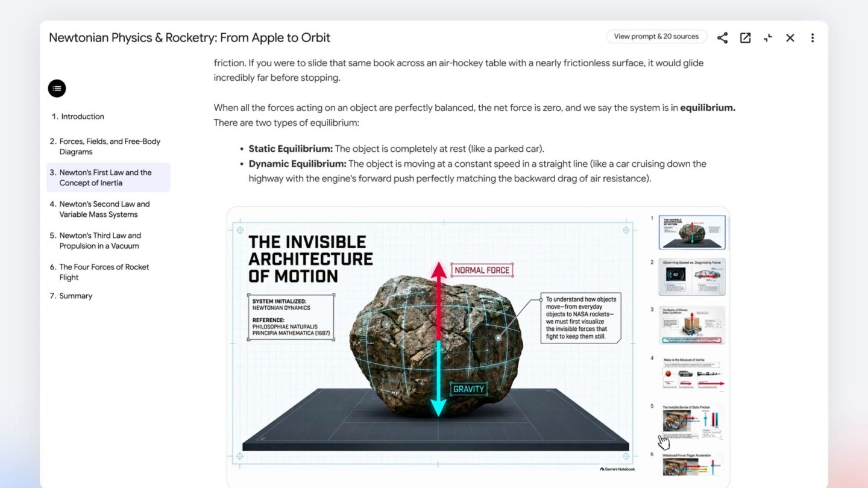Show slide 4 thumbnail, Mass is the Measure of Inertia

click(692, 374)
